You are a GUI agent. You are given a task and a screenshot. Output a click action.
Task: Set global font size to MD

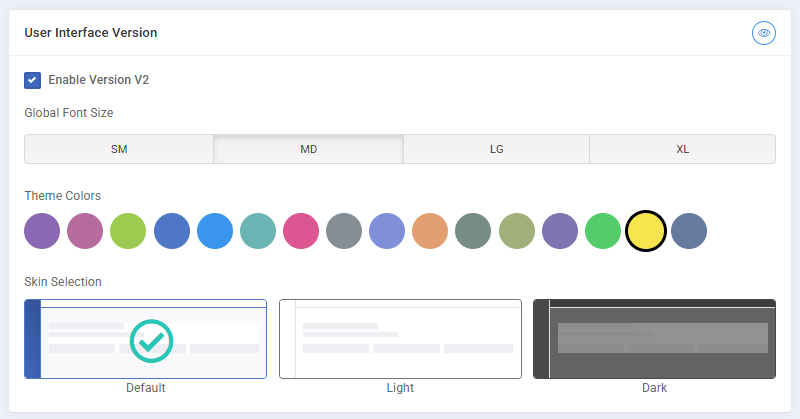click(309, 149)
